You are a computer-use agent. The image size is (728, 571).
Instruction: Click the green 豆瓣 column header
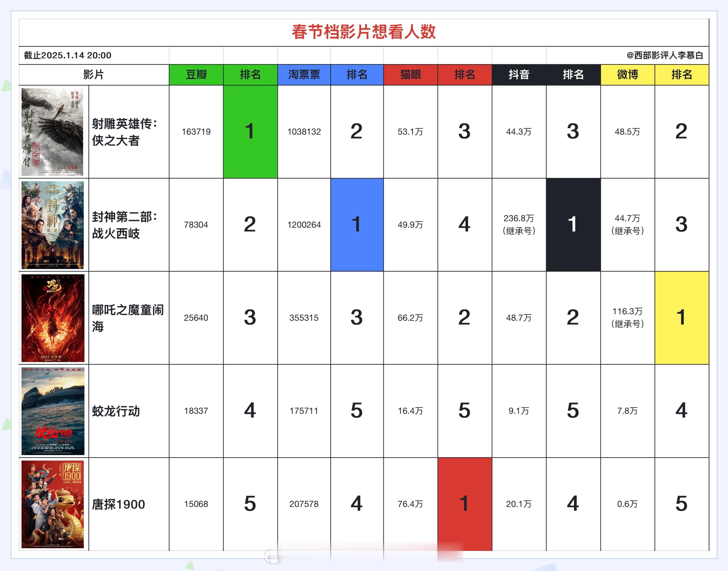click(196, 75)
